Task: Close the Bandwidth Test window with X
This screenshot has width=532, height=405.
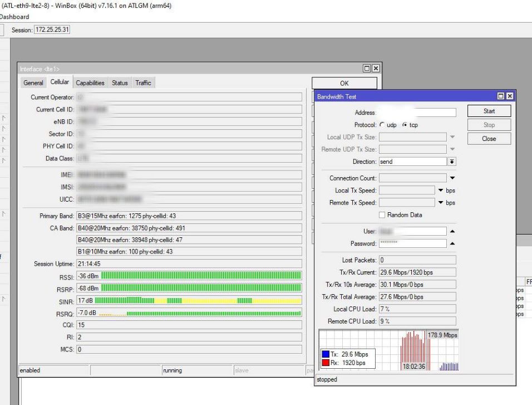Action: (510, 96)
